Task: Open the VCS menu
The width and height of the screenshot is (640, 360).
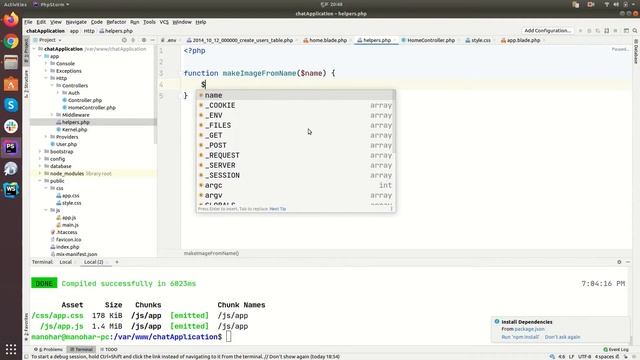Action: (164, 22)
